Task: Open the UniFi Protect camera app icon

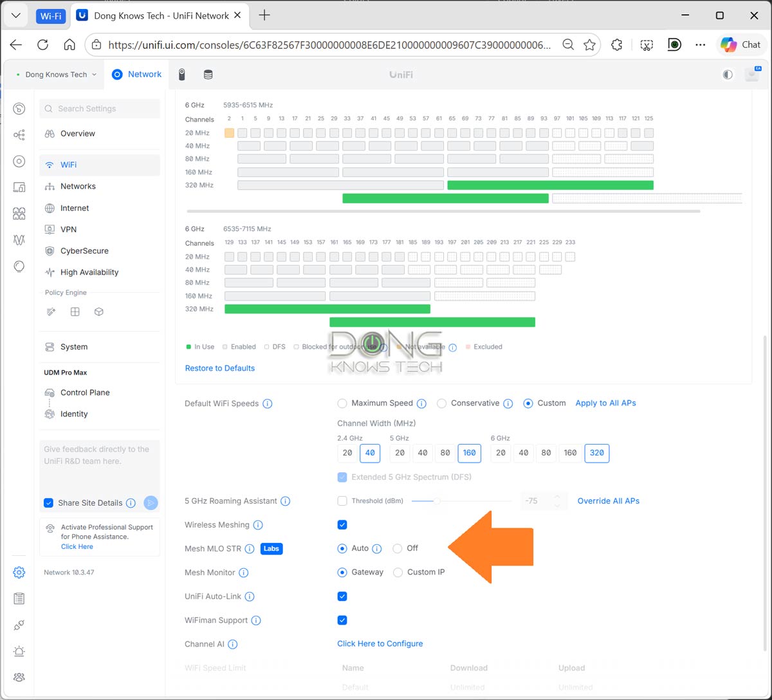Action: pyautogui.click(x=182, y=75)
